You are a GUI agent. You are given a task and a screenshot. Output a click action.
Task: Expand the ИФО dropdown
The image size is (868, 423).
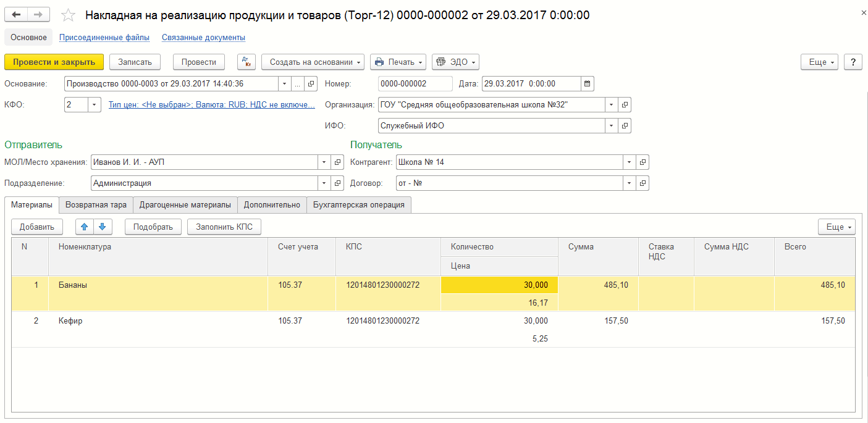pos(611,125)
